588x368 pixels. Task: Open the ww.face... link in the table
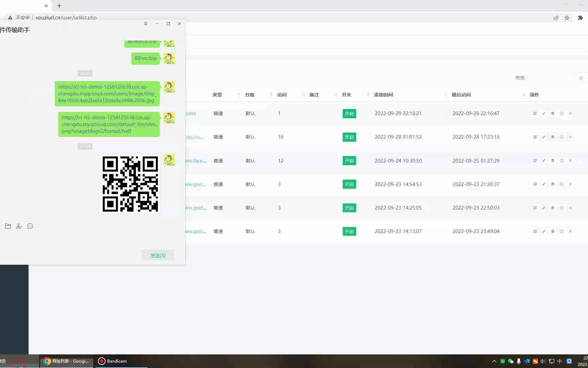pos(196,160)
